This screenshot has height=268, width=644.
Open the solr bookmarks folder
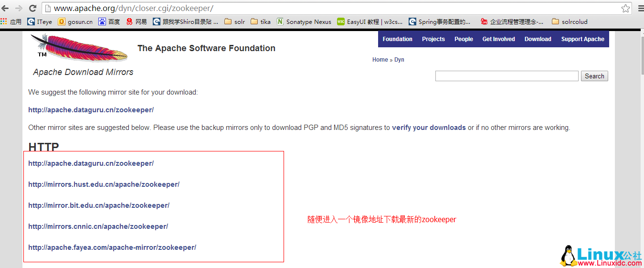pos(234,21)
